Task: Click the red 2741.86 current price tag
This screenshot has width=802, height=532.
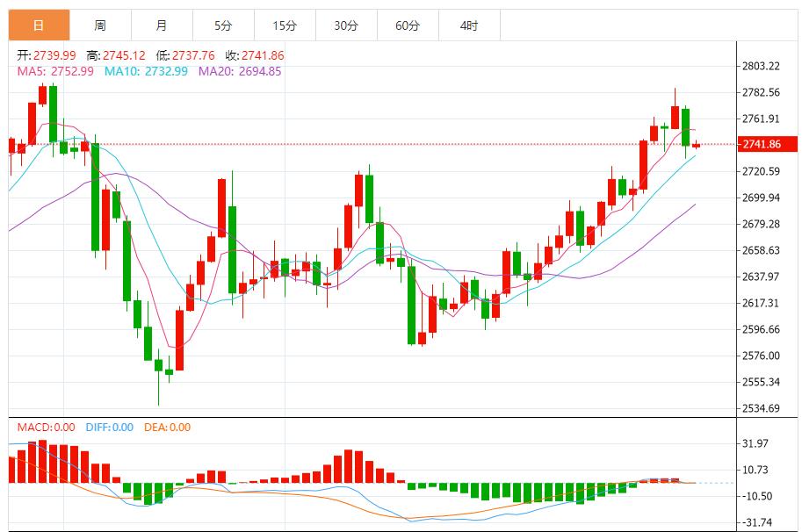Action: pyautogui.click(x=761, y=144)
